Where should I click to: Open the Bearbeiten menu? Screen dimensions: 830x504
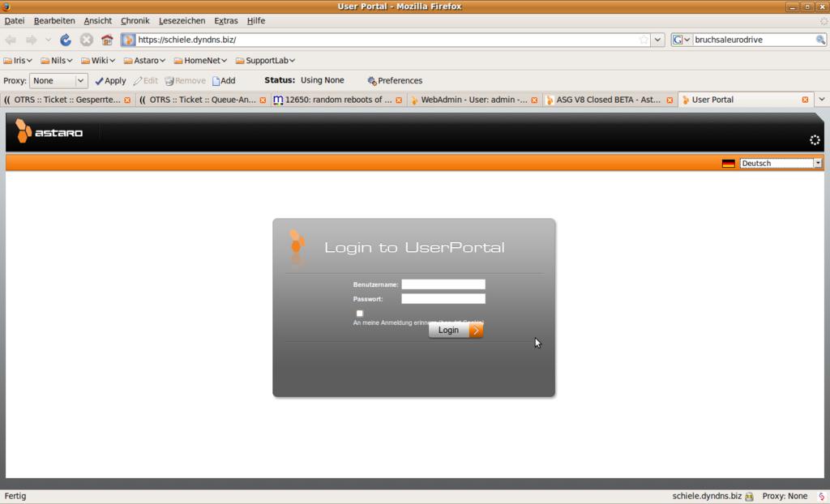pos(54,20)
